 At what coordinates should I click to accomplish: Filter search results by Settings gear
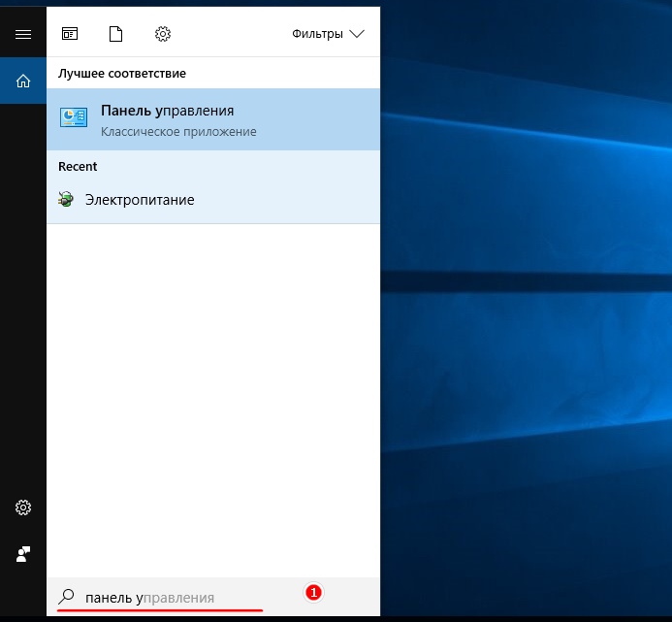point(163,34)
